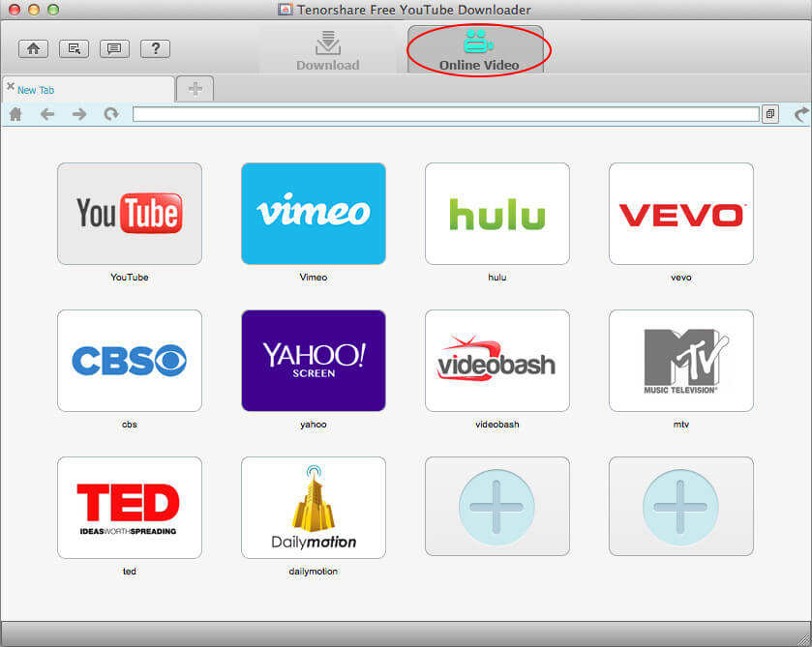Click the window resize grip corner
The width and height of the screenshot is (812, 647).
[x=804, y=640]
